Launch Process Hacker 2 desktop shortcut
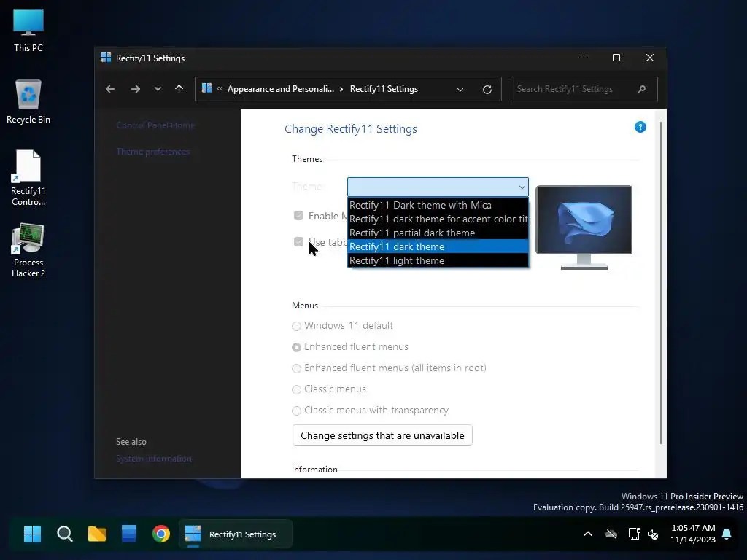The height and width of the screenshot is (560, 747). [28, 250]
